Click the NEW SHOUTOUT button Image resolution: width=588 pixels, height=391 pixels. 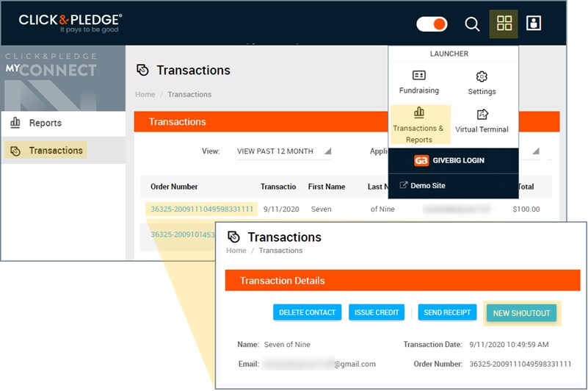pyautogui.click(x=521, y=313)
